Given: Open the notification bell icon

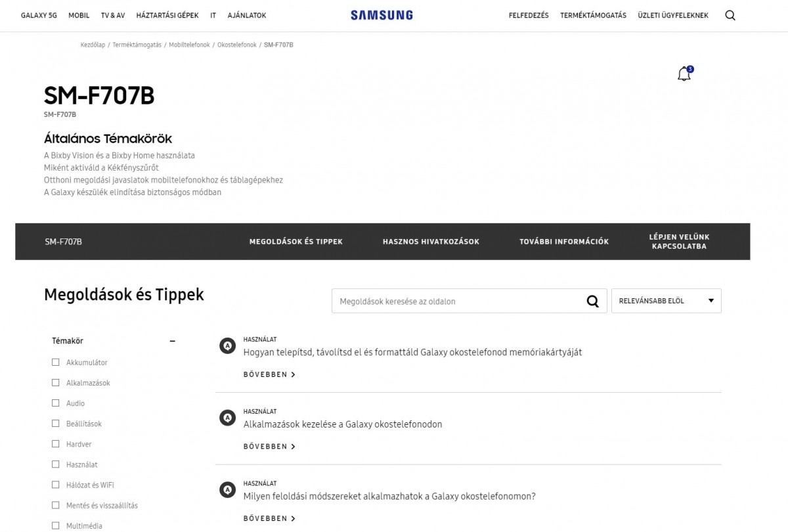Looking at the screenshot, I should tap(684, 74).
